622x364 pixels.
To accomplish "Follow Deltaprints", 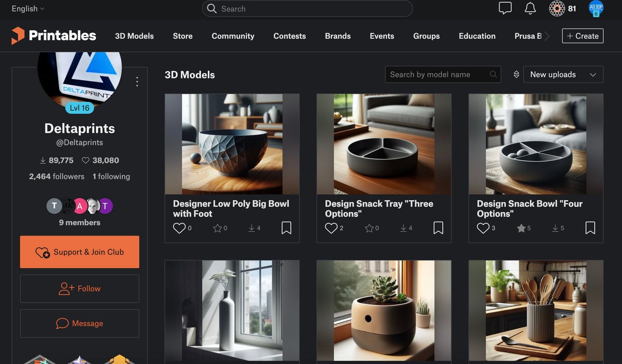I will (79, 288).
